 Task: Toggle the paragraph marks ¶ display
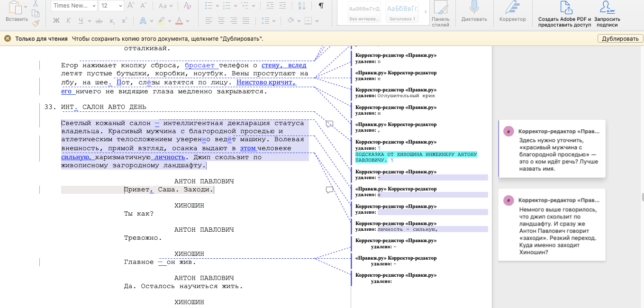click(321, 6)
